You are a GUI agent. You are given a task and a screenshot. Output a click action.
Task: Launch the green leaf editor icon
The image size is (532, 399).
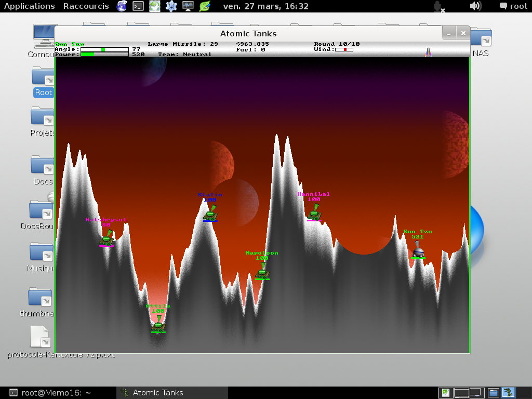pyautogui.click(x=205, y=6)
